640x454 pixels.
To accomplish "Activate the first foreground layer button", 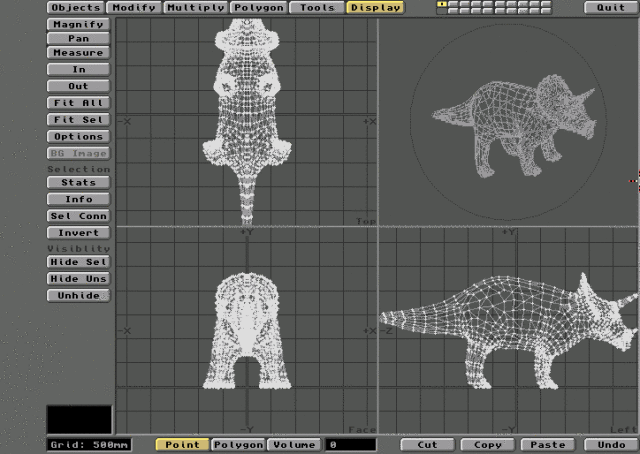I will pos(442,4).
